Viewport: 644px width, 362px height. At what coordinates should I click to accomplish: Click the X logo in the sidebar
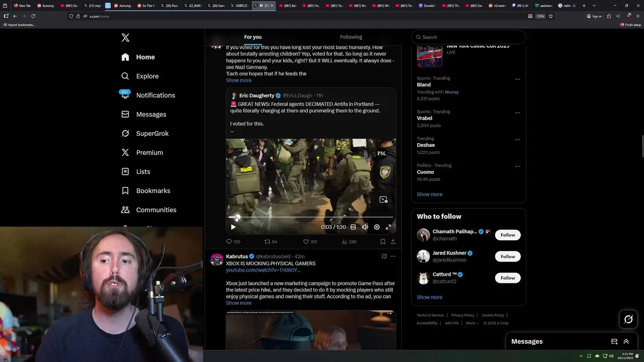pyautogui.click(x=125, y=38)
